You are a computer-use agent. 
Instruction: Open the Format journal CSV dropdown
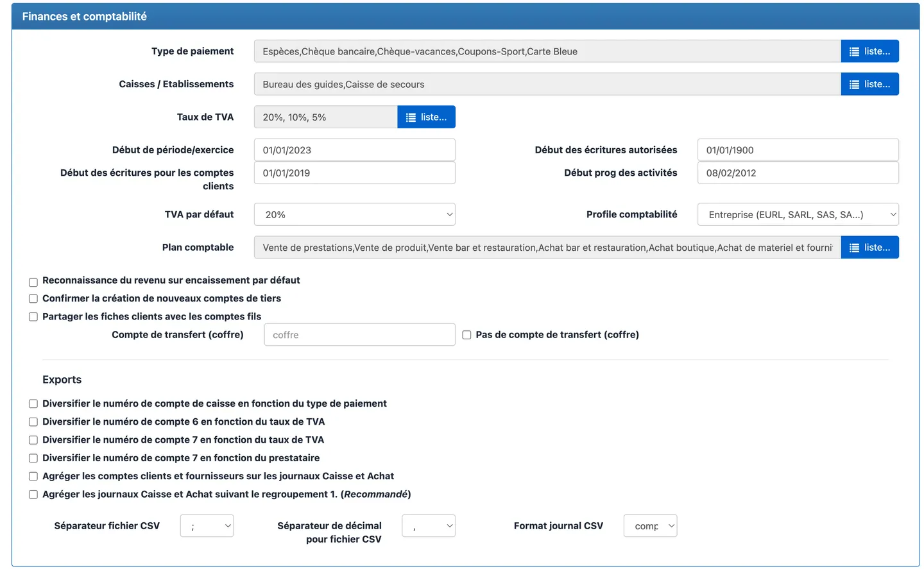tap(650, 525)
